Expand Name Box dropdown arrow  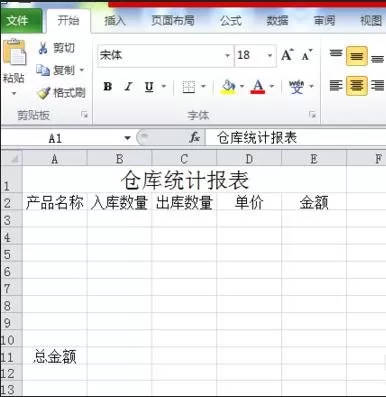pos(127,138)
